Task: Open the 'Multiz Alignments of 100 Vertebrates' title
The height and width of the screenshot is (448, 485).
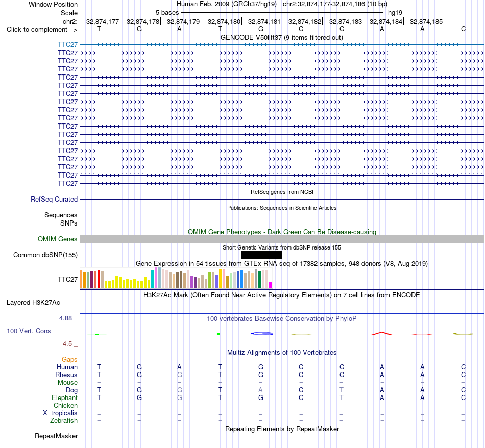Action: [282, 352]
